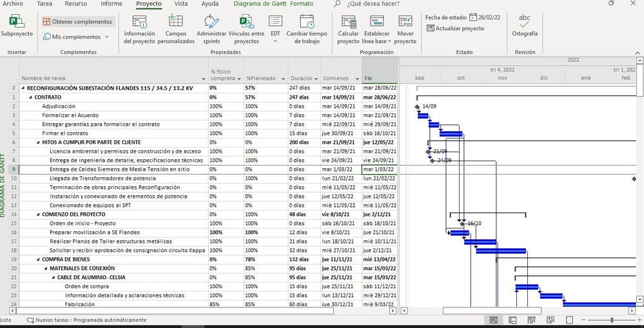
Task: Collapse CABLE DE ALUMINIO- CELSIA group
Action: [x=54, y=278]
